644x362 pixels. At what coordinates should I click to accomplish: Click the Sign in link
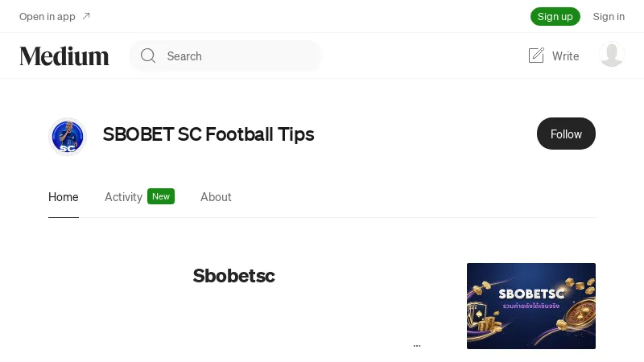(609, 16)
